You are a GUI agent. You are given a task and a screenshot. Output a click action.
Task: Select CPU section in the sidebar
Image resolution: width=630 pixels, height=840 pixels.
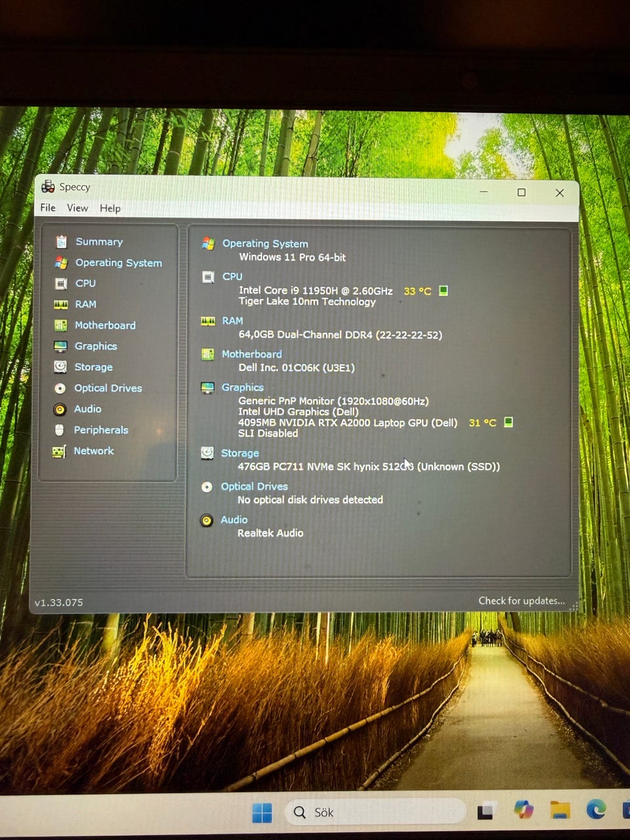click(85, 283)
